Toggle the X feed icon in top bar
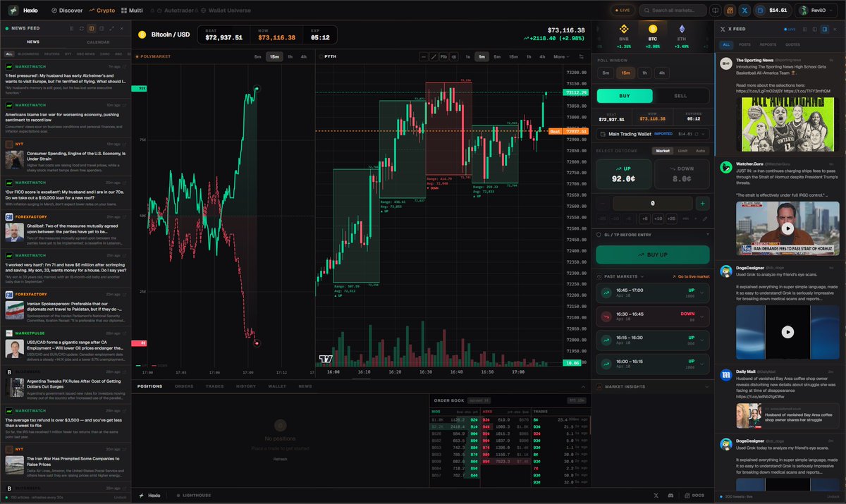The image size is (846, 504). [x=744, y=11]
